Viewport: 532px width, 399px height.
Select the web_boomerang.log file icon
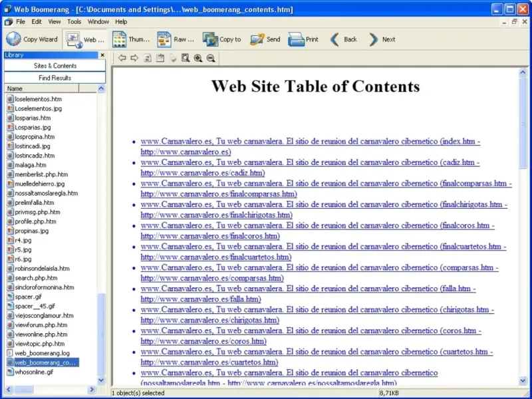tap(10, 353)
